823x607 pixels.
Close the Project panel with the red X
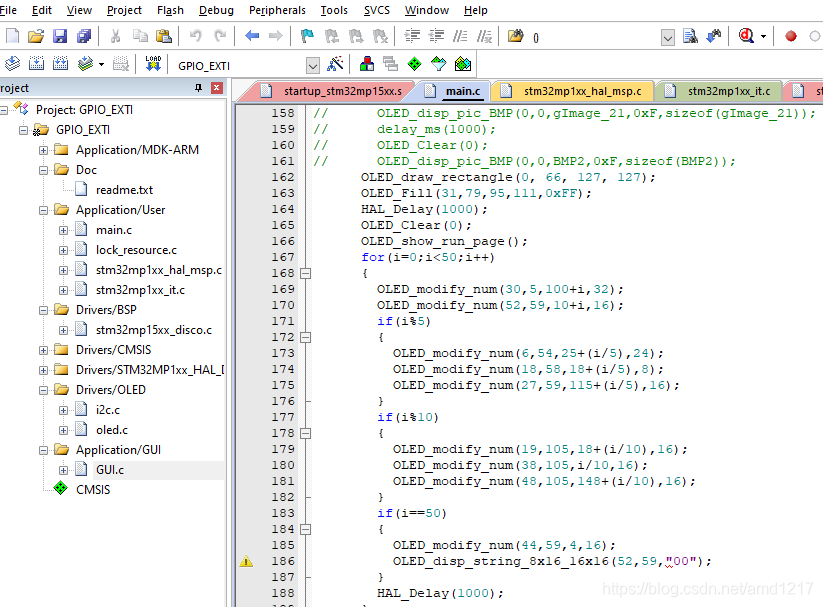(x=216, y=88)
